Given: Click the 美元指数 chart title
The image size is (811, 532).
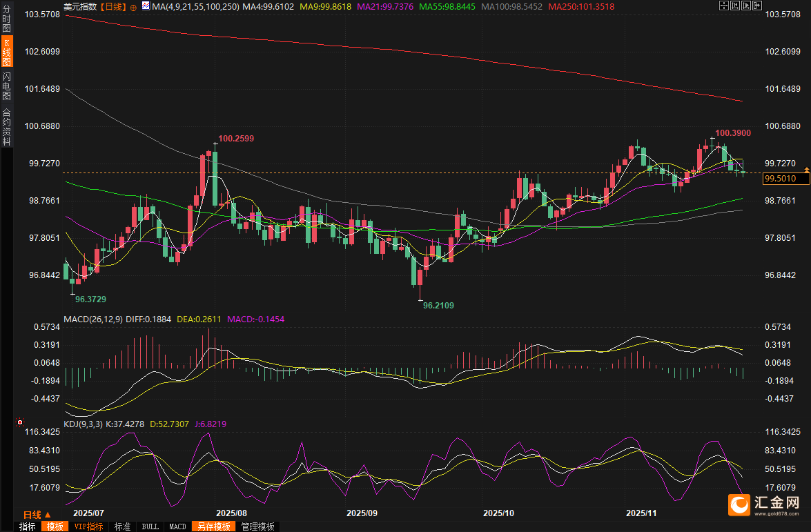Looking at the screenshot, I should click(x=80, y=7).
